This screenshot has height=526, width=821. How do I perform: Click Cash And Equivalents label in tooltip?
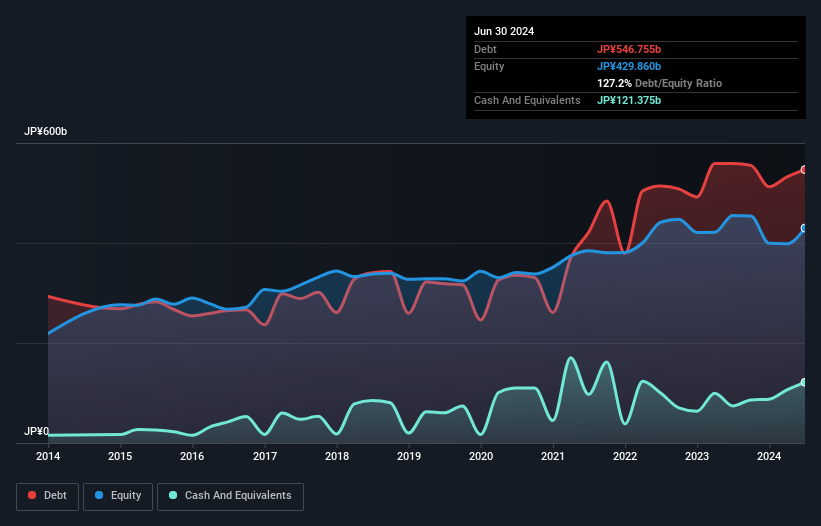pyautogui.click(x=527, y=100)
